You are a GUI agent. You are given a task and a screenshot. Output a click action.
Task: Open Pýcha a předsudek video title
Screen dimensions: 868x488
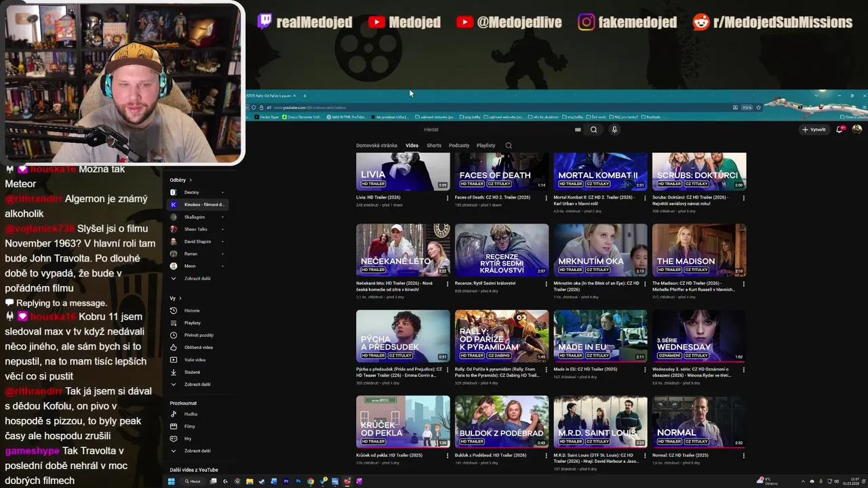tap(399, 371)
